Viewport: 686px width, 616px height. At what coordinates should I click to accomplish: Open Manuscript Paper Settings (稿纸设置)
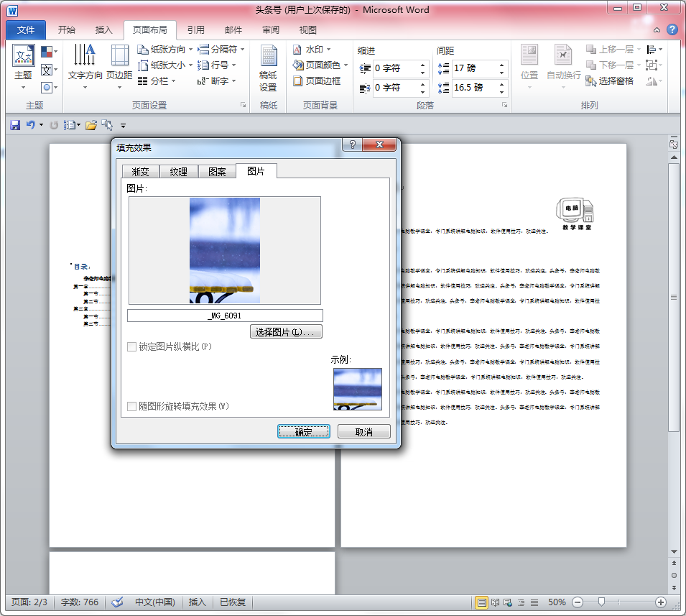tap(268, 68)
